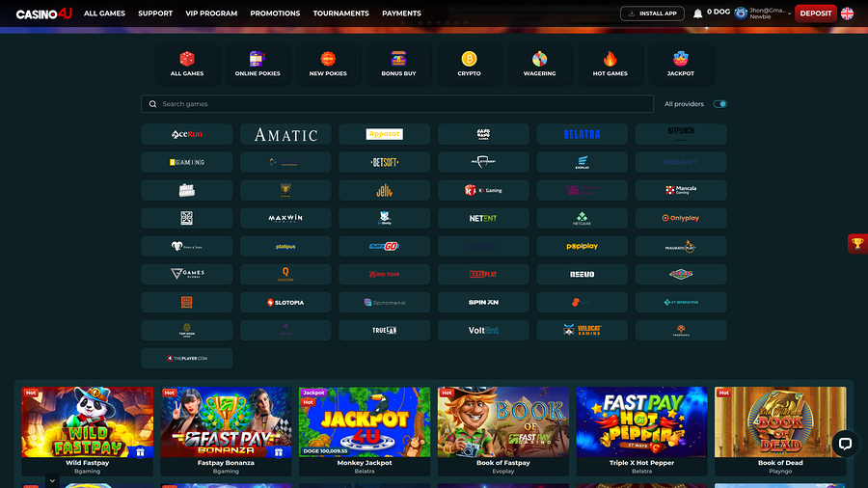The height and width of the screenshot is (488, 868).
Task: Open the Online Pokies category
Action: [x=258, y=64]
